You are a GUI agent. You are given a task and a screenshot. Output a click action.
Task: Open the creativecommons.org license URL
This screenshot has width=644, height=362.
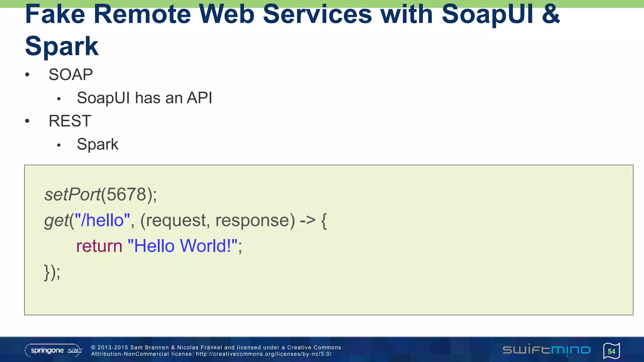point(264,354)
